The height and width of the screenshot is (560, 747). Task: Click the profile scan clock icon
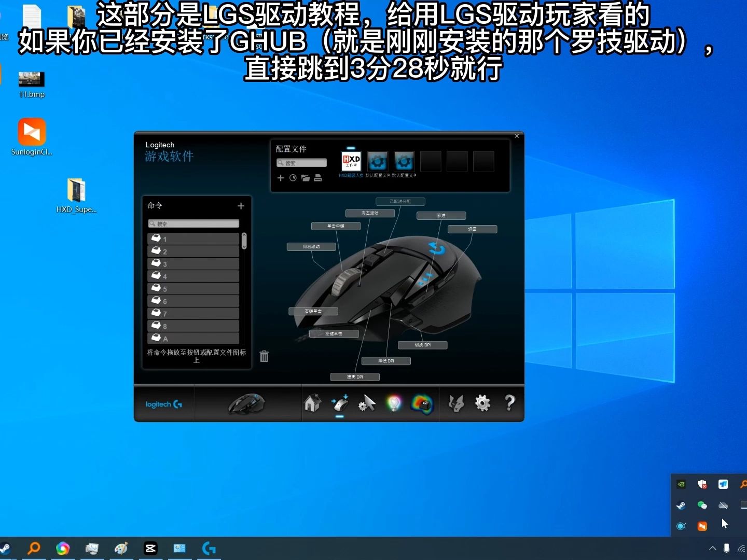(x=293, y=178)
